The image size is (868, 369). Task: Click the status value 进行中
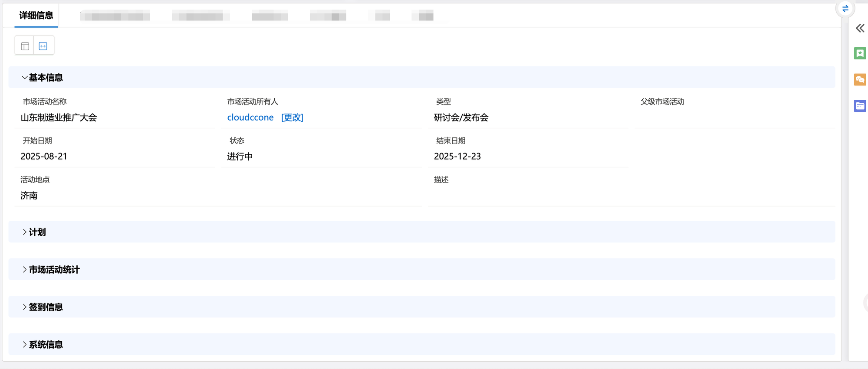(240, 157)
